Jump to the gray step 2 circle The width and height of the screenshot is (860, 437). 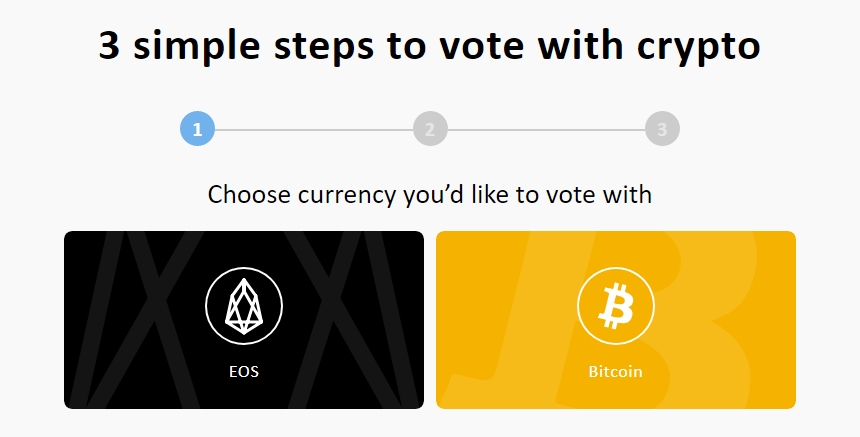pyautogui.click(x=430, y=129)
